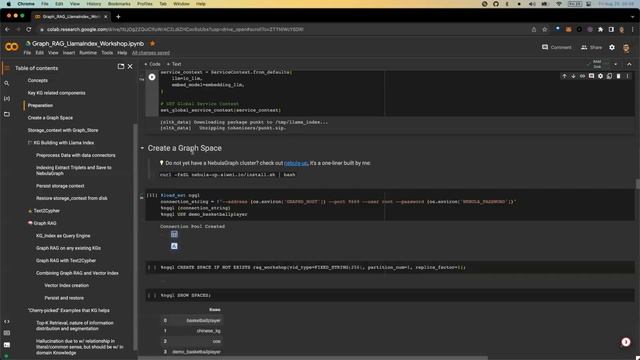The image size is (640, 360).
Task: Click the Wi-Fi icon in menu bar
Action: click(559, 4)
